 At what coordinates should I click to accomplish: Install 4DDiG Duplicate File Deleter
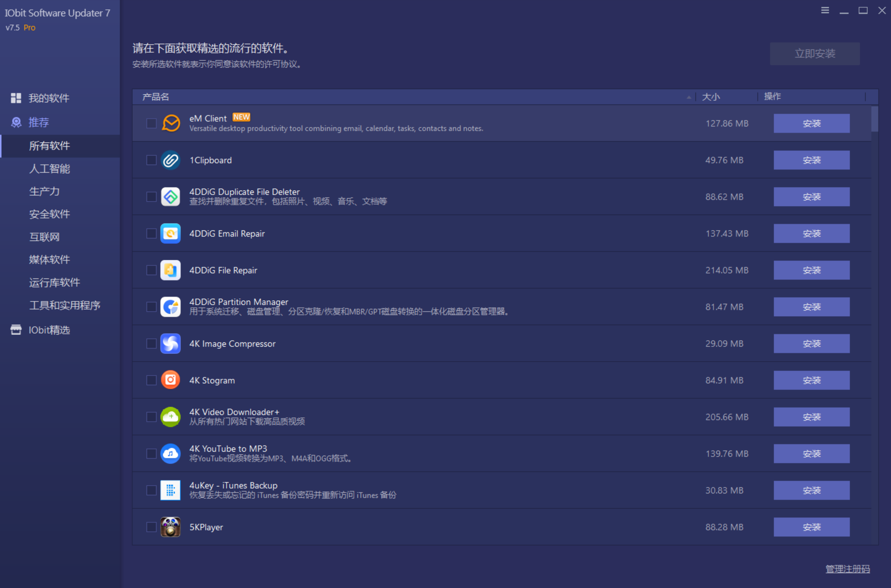click(x=811, y=197)
